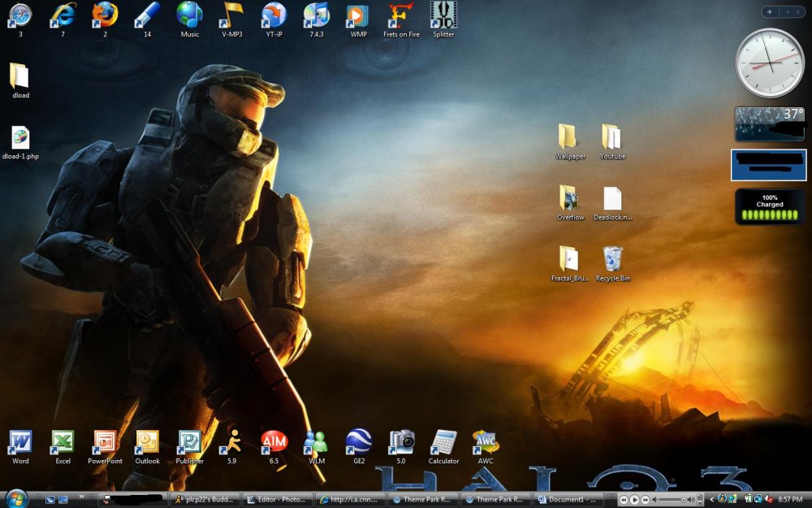Open Windows Media Player desktop shortcut

pos(357,16)
